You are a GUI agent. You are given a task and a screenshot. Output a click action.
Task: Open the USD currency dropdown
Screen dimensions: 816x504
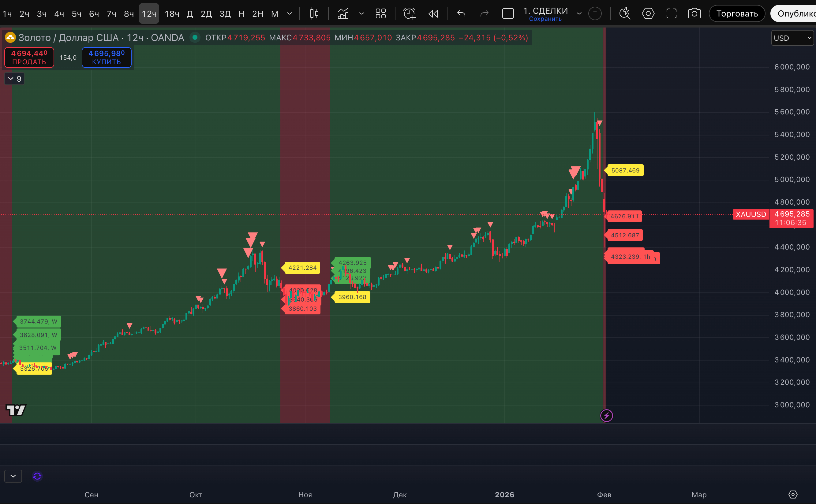tap(792, 38)
